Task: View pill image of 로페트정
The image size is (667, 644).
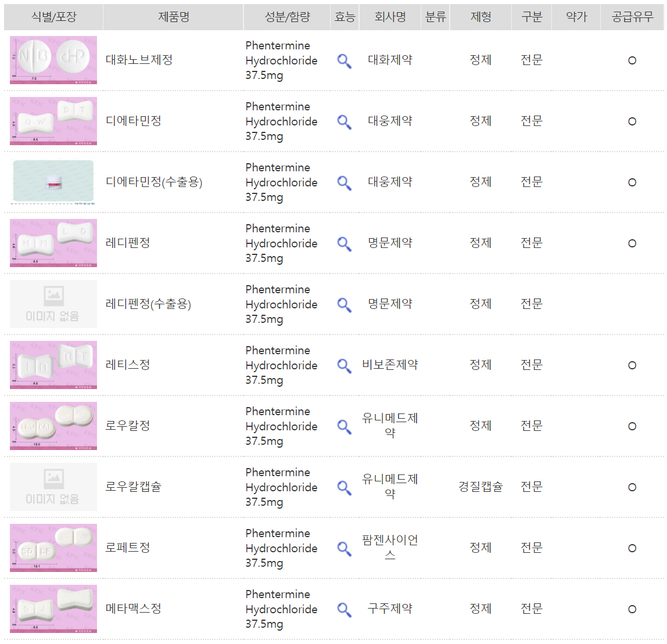Action: 53,548
